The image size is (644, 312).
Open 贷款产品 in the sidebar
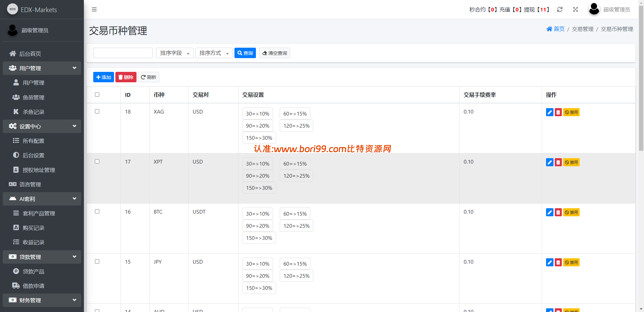coord(42,271)
